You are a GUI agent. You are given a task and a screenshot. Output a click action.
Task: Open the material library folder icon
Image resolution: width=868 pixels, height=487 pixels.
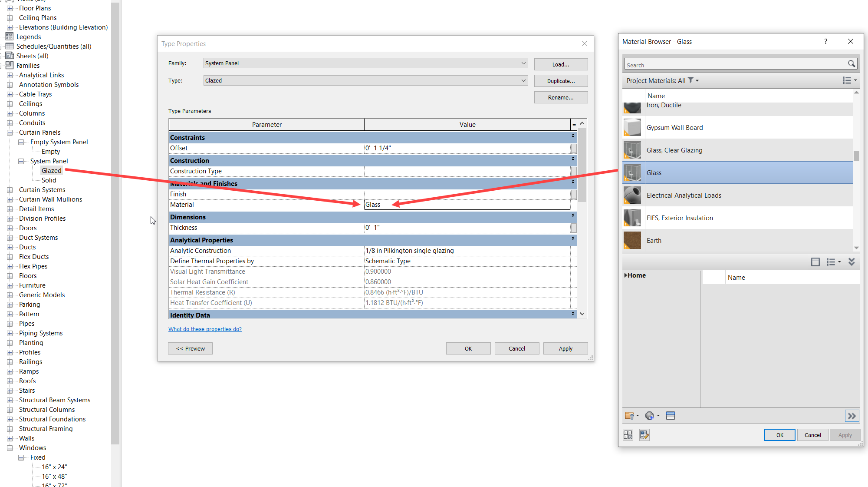pyautogui.click(x=630, y=416)
